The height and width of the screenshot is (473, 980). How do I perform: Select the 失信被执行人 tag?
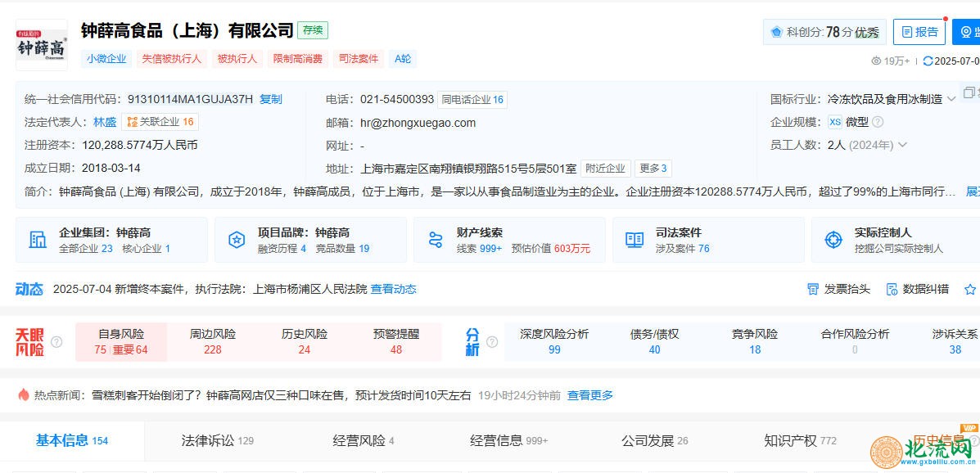(171, 59)
